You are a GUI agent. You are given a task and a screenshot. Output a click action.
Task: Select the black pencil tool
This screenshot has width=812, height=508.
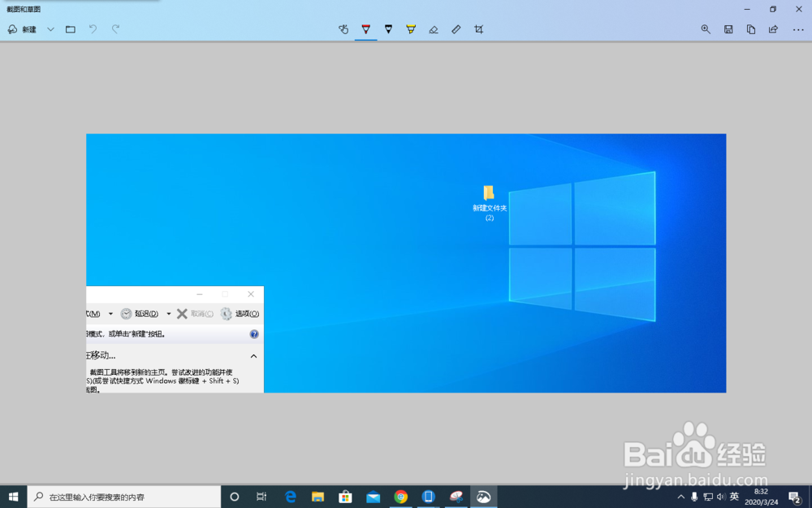click(x=388, y=29)
